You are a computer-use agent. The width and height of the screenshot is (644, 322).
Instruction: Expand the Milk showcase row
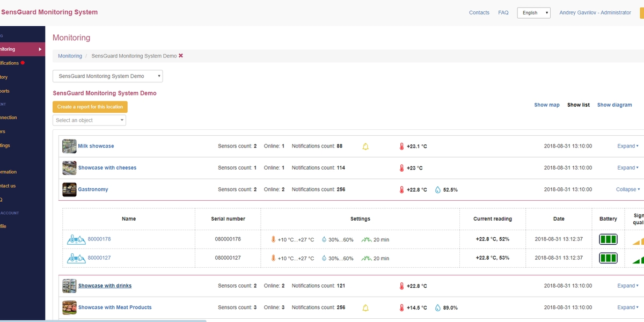[x=628, y=146]
